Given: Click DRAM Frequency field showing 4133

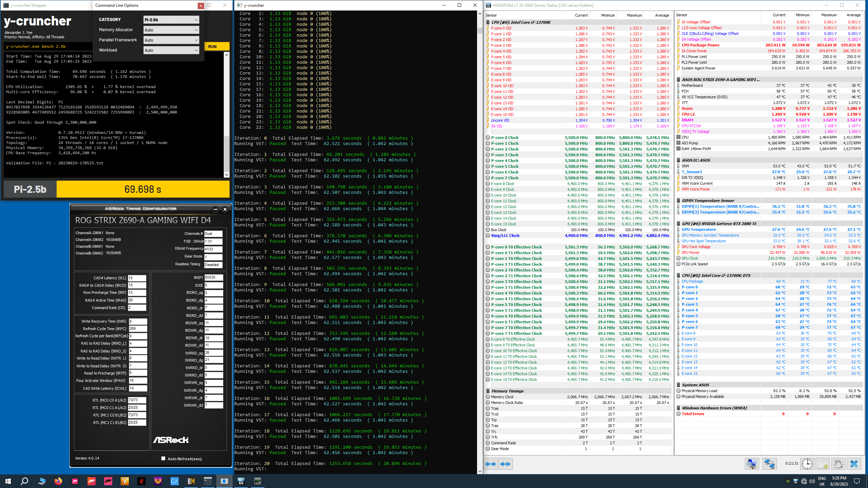Looking at the screenshot, I should (x=213, y=249).
